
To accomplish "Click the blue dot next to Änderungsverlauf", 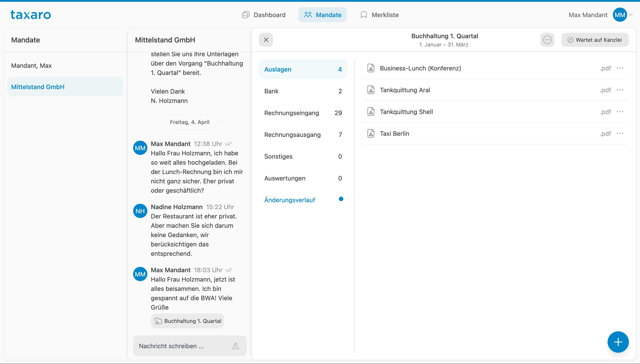I will pyautogui.click(x=341, y=199).
